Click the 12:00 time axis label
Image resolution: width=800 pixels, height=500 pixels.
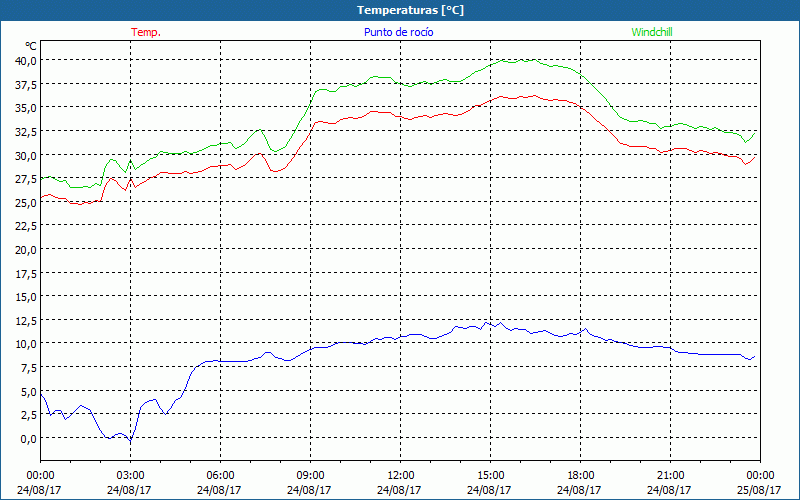tap(401, 476)
